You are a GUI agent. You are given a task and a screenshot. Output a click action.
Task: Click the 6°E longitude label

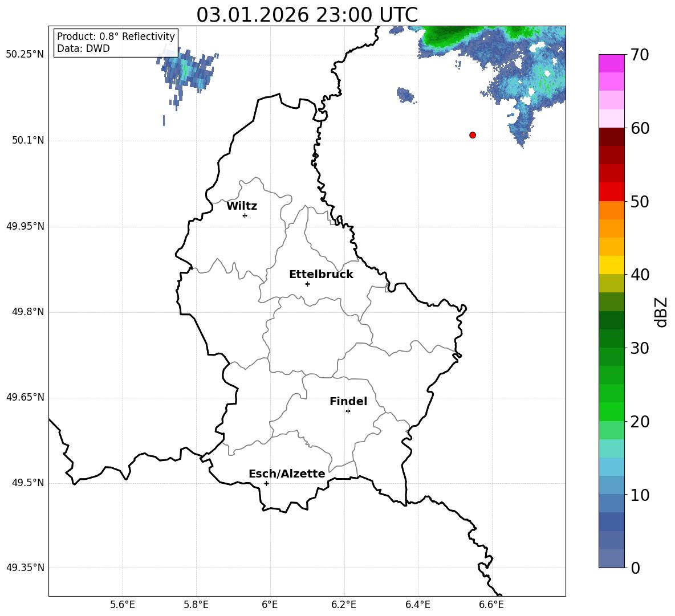tap(270, 605)
